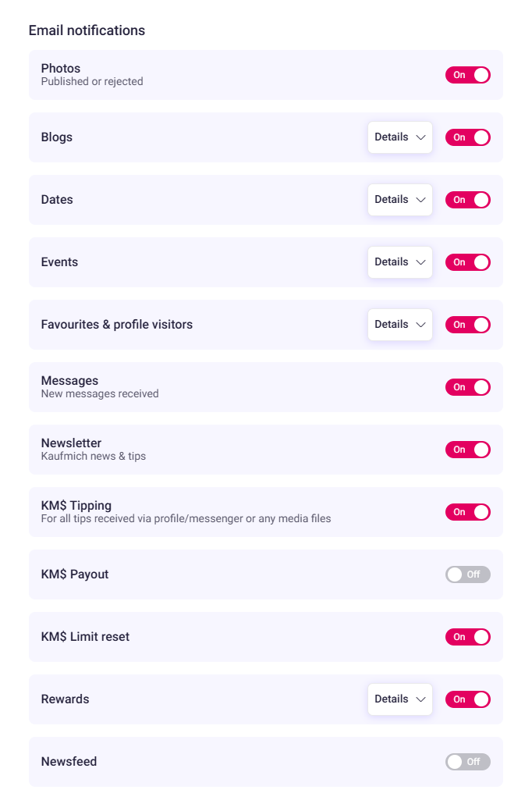Click the Newsletter row label
Screen dimensions: 532x811
[x=71, y=443]
